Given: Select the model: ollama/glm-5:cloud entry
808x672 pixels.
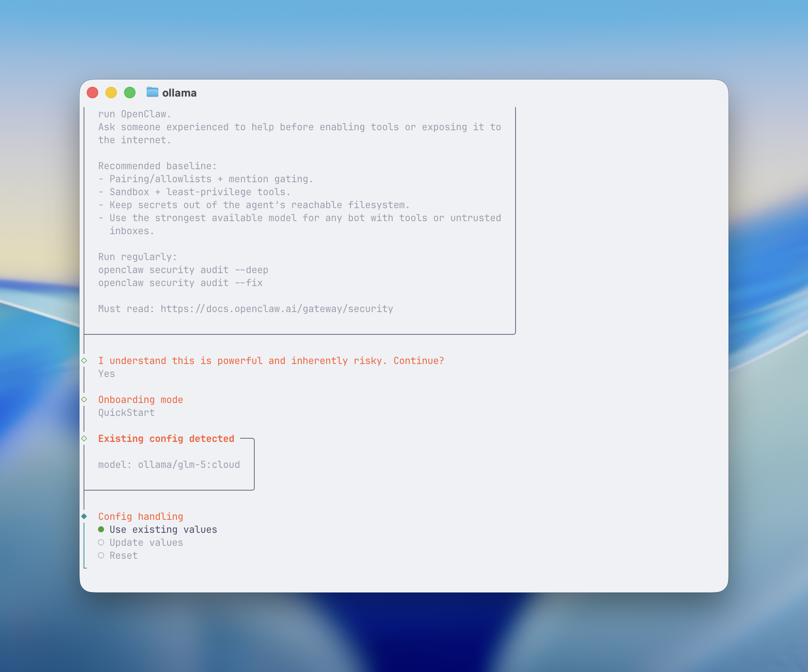Looking at the screenshot, I should [169, 464].
